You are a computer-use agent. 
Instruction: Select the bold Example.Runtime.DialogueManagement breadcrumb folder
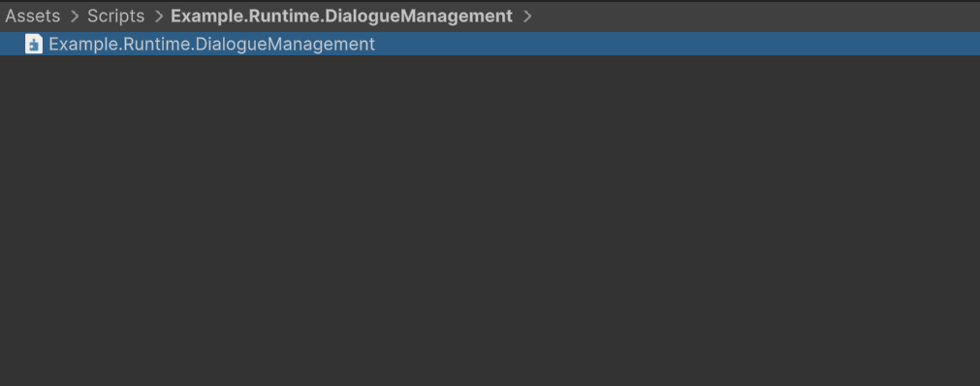(x=341, y=16)
